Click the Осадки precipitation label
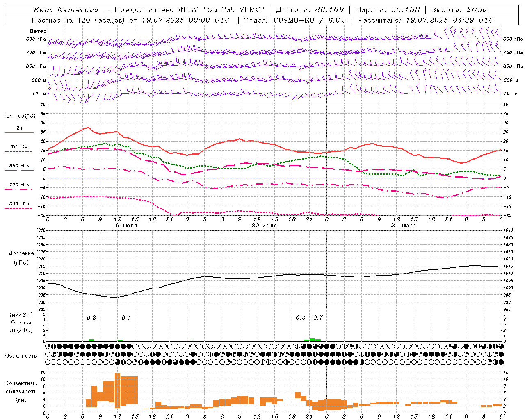525x420 pixels. pyautogui.click(x=21, y=322)
